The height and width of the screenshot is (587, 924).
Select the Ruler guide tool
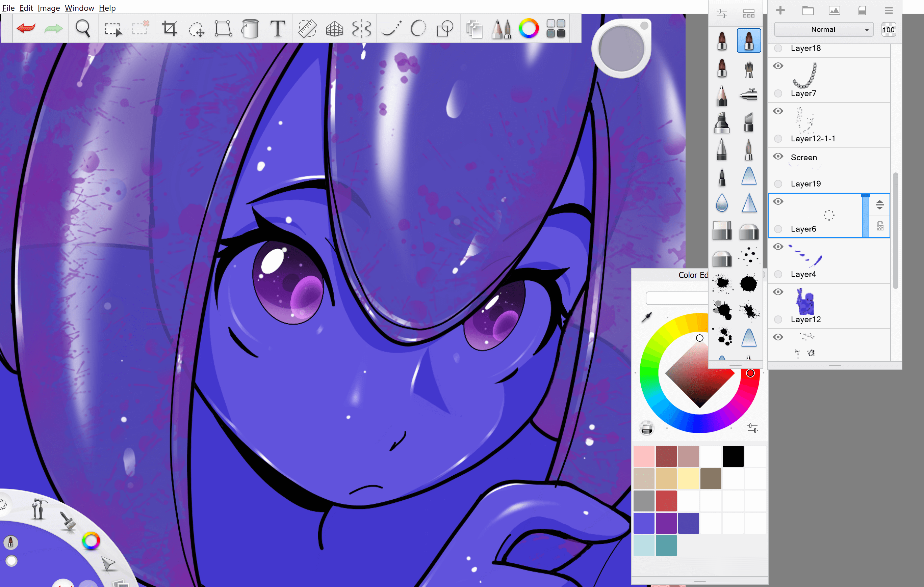click(307, 28)
